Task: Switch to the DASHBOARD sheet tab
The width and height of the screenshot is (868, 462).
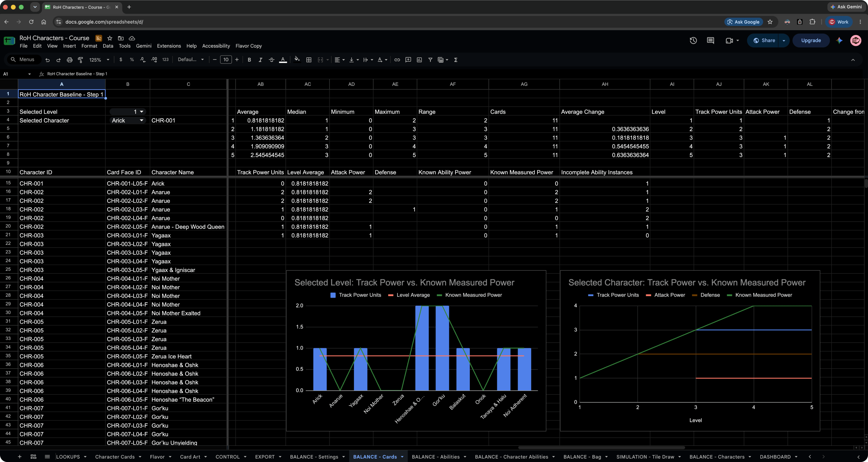Action: tap(778, 457)
